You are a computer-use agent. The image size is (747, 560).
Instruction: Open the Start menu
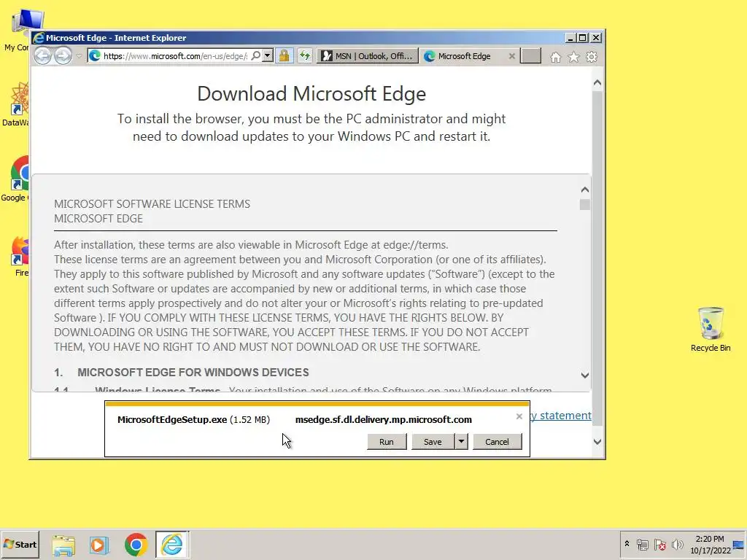pyautogui.click(x=20, y=544)
